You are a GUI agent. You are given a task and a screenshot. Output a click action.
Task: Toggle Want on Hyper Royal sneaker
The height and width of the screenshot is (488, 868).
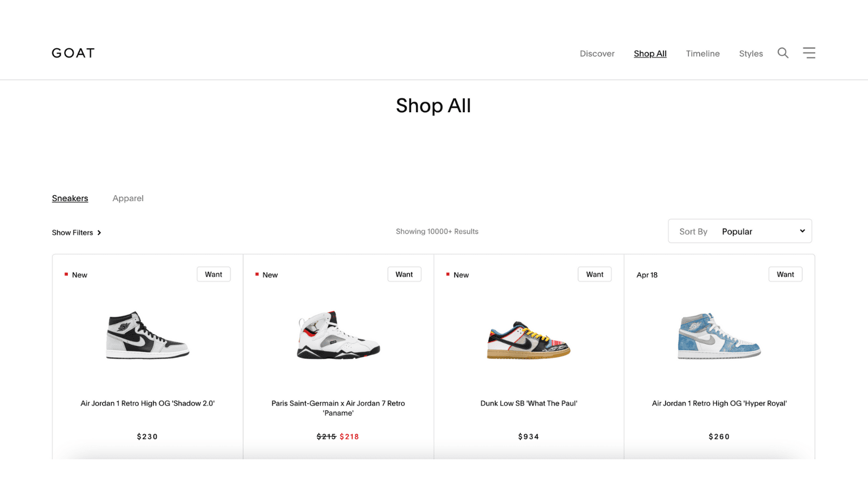click(785, 274)
